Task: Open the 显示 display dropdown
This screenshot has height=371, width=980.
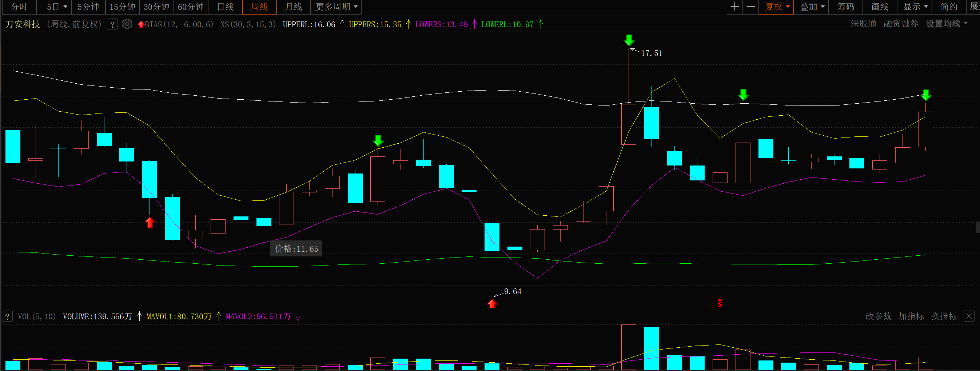Action: 915,7
